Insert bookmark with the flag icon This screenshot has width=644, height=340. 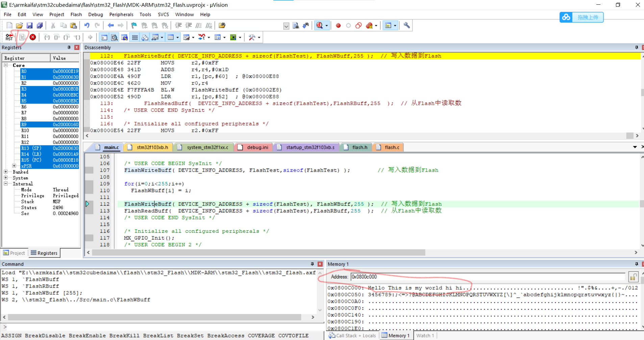(x=134, y=25)
